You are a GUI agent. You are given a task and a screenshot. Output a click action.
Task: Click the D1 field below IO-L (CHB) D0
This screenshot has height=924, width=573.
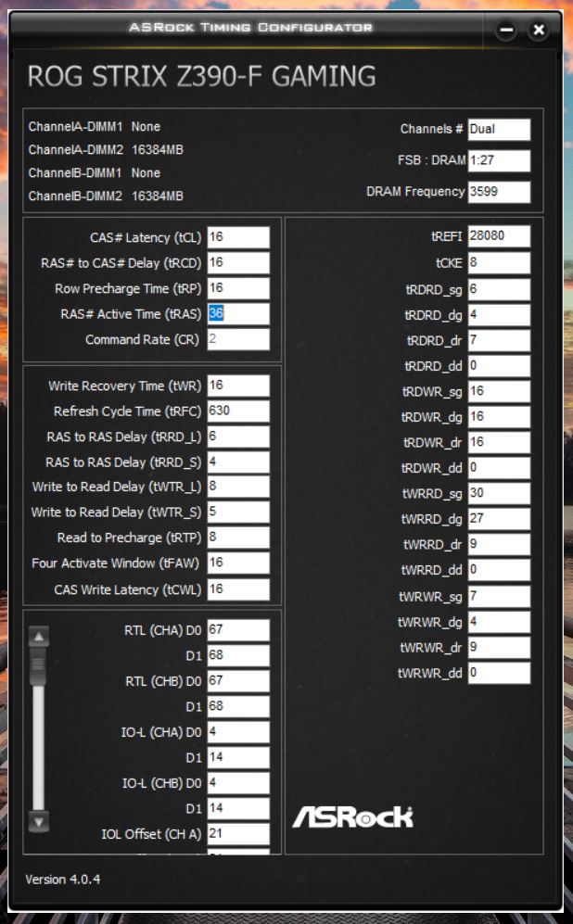238,808
